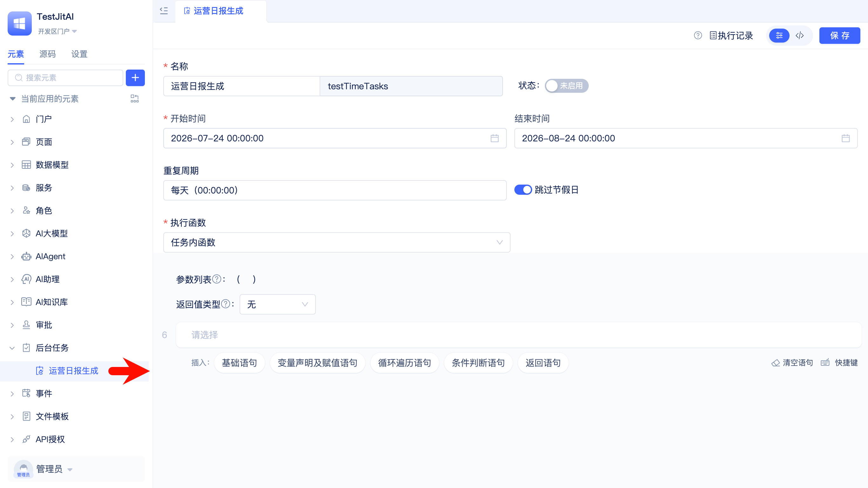Click the approval stamp icon
Viewport: 868px width, 488px height.
pyautogui.click(x=26, y=325)
